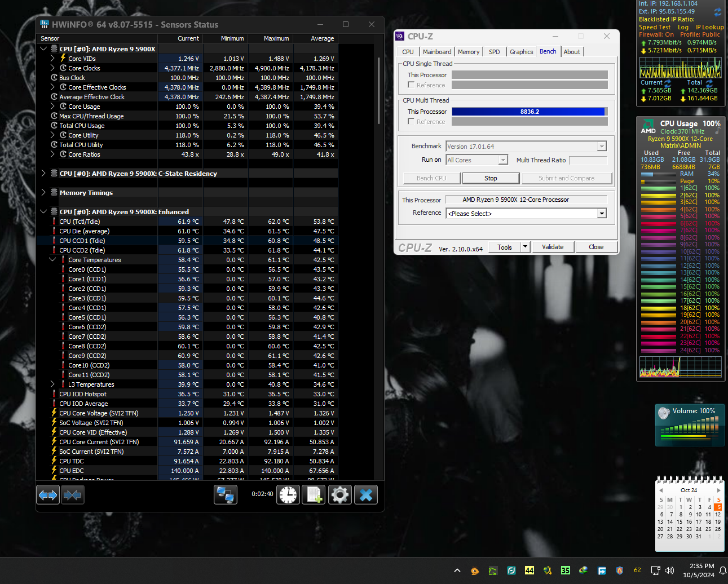Select the Core8 (CCD2) temperature row
The height and width of the screenshot is (584, 728).
click(187, 346)
